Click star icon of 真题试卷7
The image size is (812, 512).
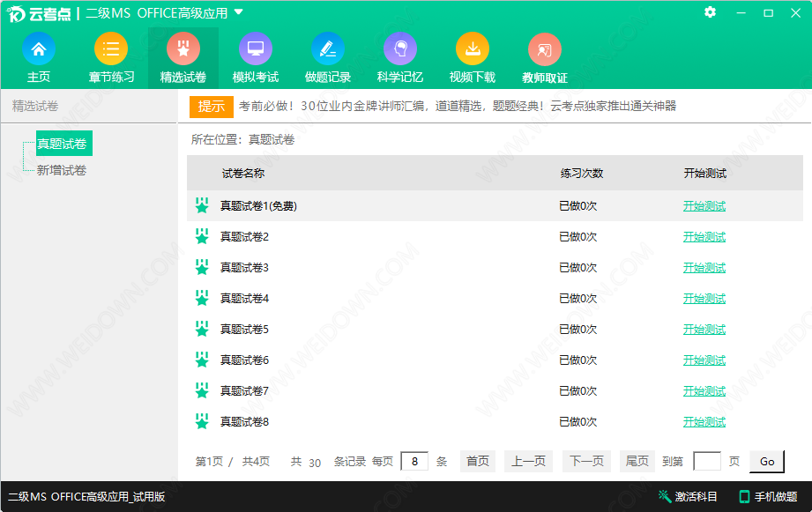tap(202, 390)
